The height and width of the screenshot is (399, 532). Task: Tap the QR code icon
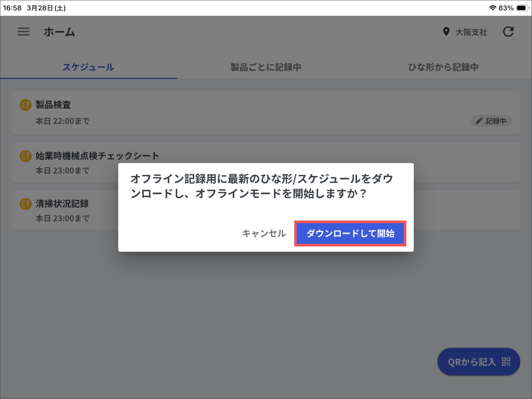[506, 362]
